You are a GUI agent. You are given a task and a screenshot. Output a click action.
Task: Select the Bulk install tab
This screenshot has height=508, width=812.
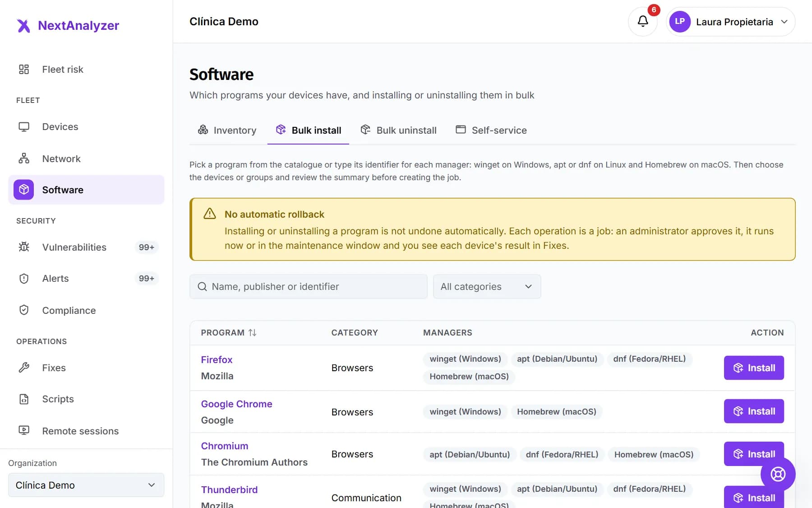coord(308,130)
